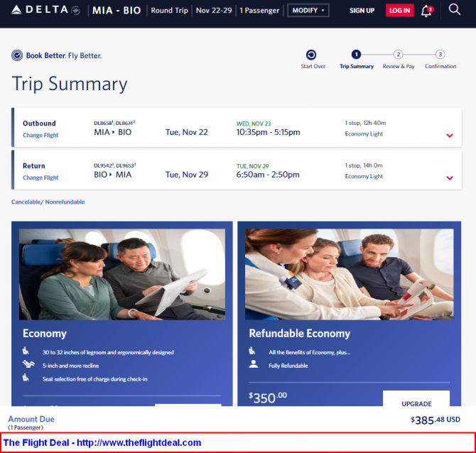Click Review & Pay step label
Screen dimensions: 476x453
399,66
